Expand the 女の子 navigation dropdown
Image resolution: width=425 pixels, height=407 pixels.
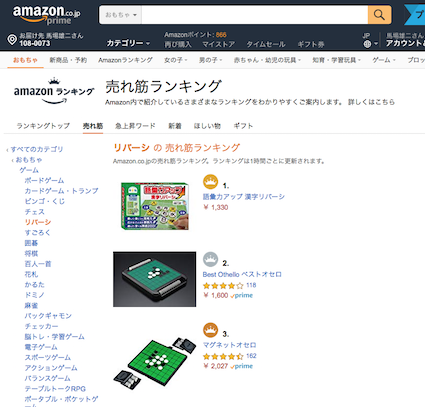[x=176, y=60]
